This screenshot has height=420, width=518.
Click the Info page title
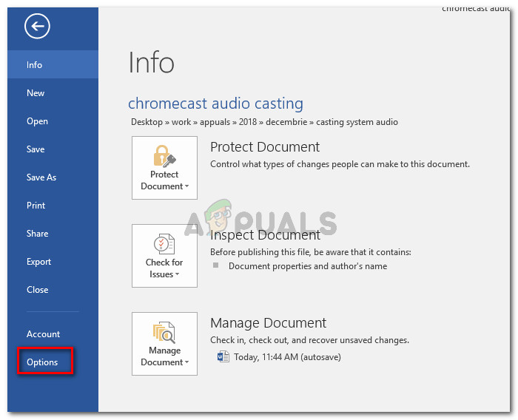[151, 62]
